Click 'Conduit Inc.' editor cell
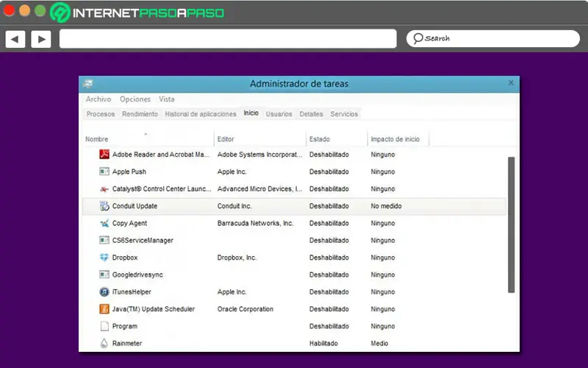588x368 pixels. (234, 206)
